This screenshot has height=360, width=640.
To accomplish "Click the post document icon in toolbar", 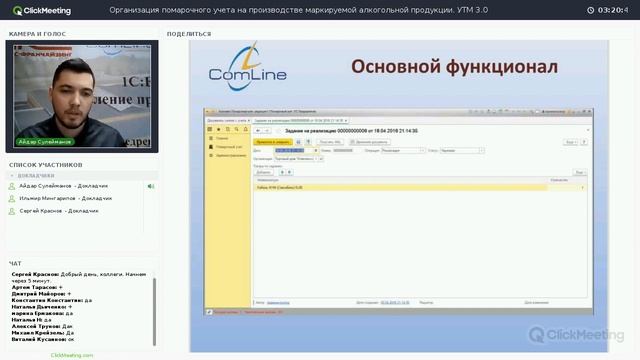I will tap(308, 142).
